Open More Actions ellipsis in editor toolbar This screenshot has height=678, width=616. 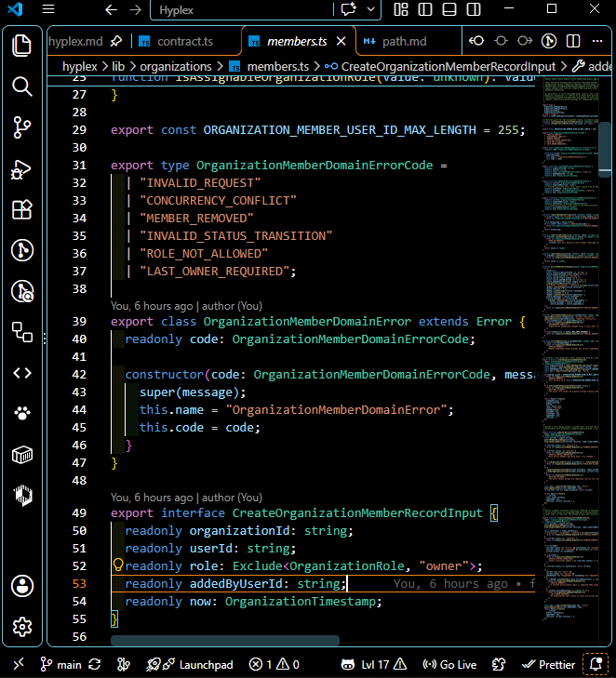tap(597, 41)
